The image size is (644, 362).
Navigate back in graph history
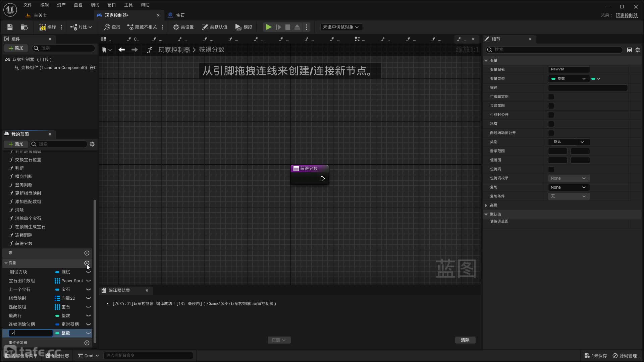[122, 50]
